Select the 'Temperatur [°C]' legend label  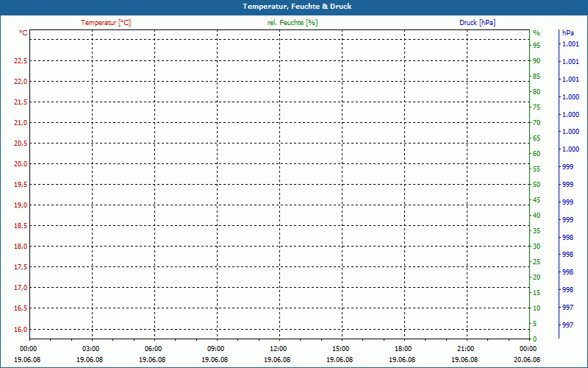tap(106, 23)
